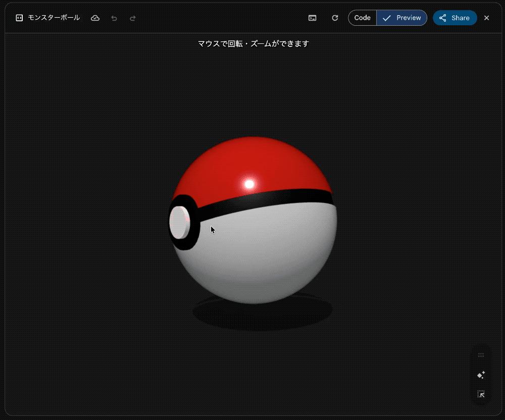Switch to the Code view
This screenshot has height=420, width=505.
(362, 18)
